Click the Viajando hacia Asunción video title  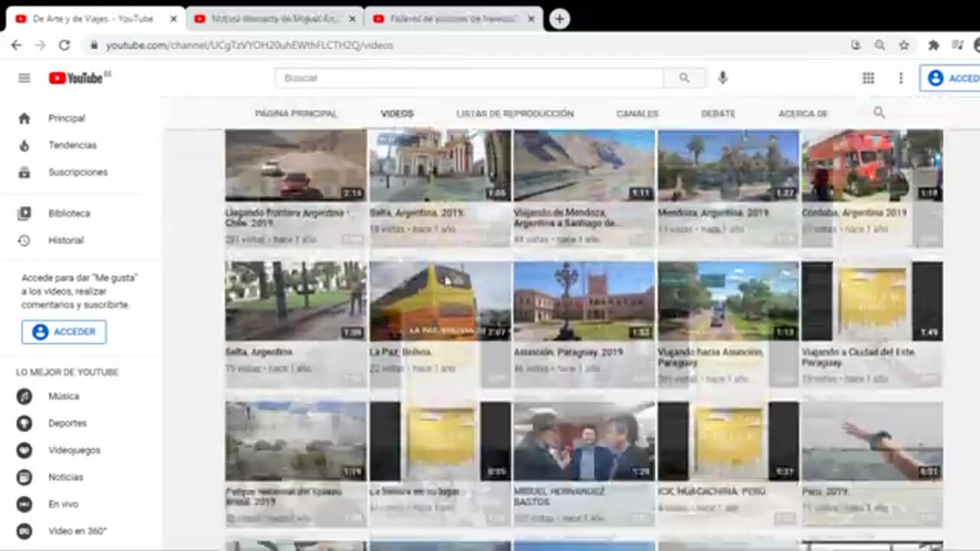point(710,357)
